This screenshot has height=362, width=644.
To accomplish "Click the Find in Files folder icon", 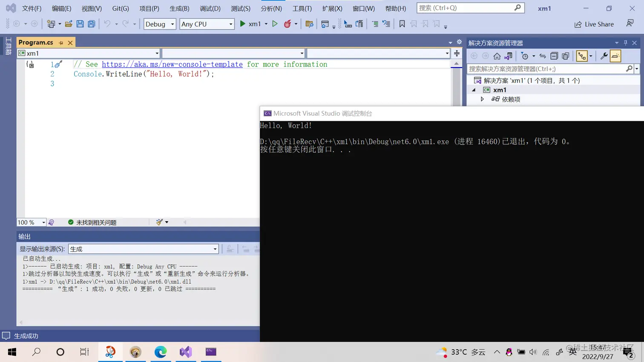I will [x=310, y=24].
